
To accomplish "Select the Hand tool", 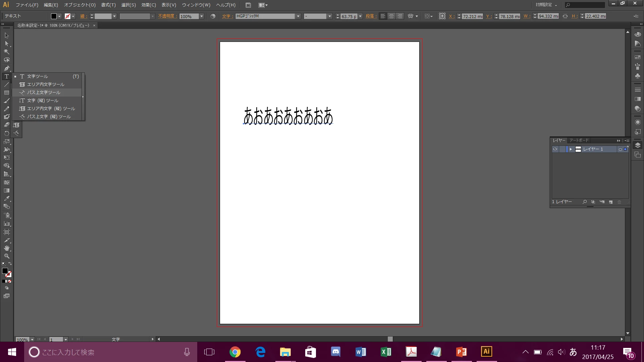I will [x=6, y=248].
